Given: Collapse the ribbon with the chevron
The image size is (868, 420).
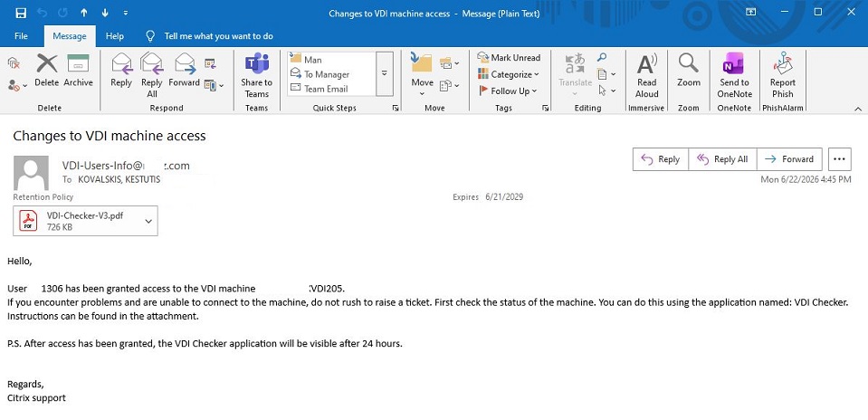Looking at the screenshot, I should click(x=858, y=109).
